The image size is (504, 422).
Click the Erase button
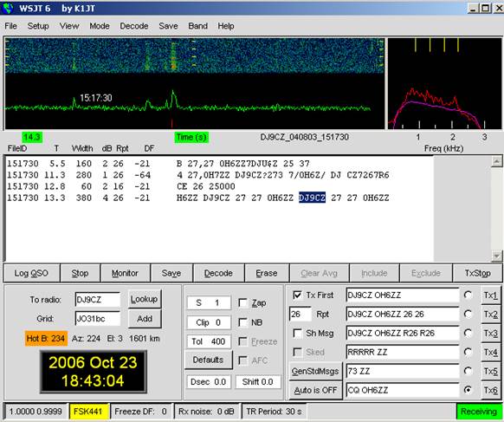[267, 273]
